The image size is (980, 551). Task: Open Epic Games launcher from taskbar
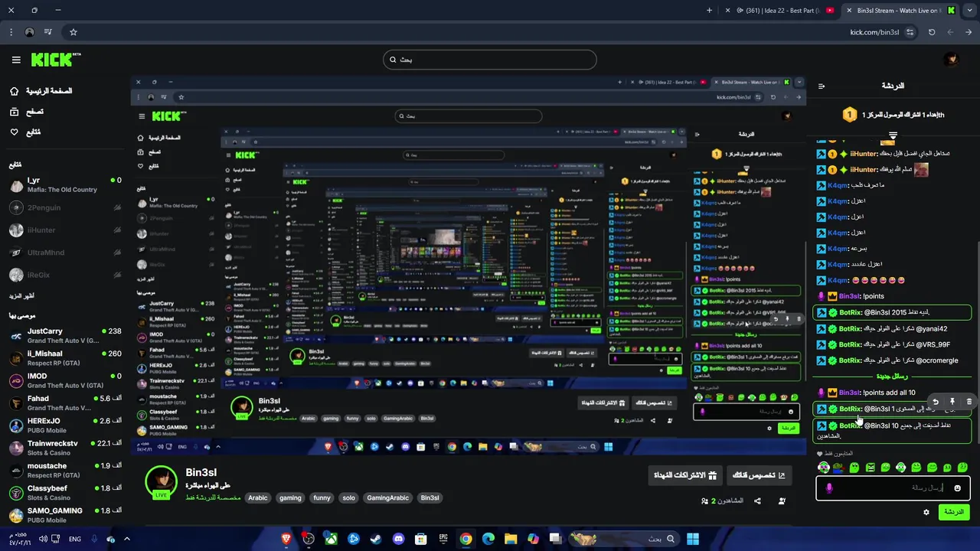(443, 539)
